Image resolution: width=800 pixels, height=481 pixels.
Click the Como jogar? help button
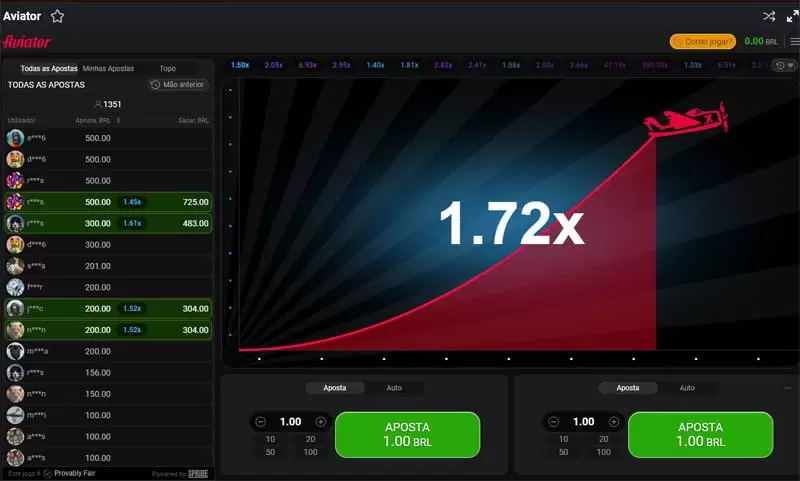[x=702, y=42]
